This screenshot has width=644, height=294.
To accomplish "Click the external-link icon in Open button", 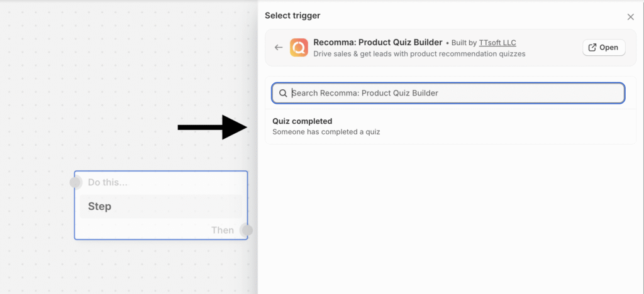I will [x=592, y=48].
